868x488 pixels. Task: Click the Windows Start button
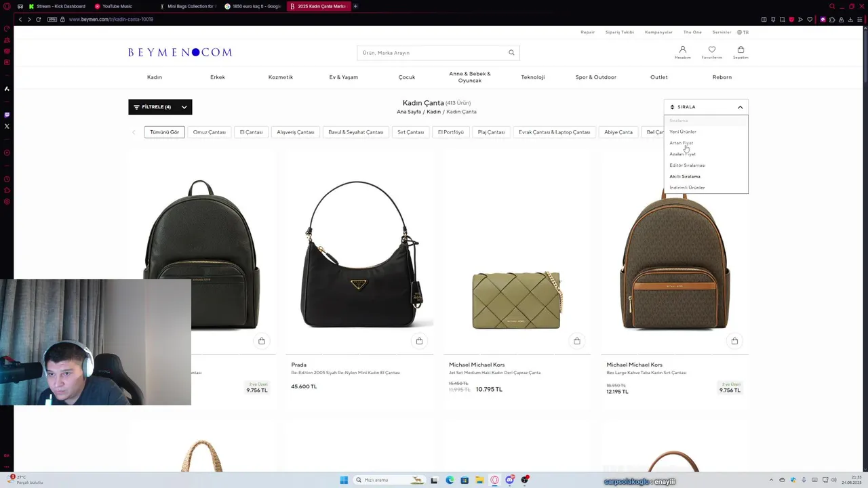tap(344, 480)
